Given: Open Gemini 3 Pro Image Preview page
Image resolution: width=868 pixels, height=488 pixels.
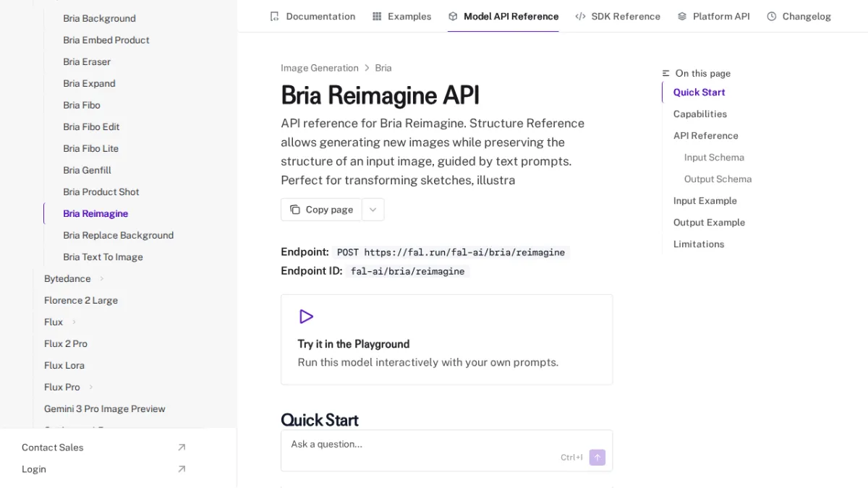Looking at the screenshot, I should point(105,408).
